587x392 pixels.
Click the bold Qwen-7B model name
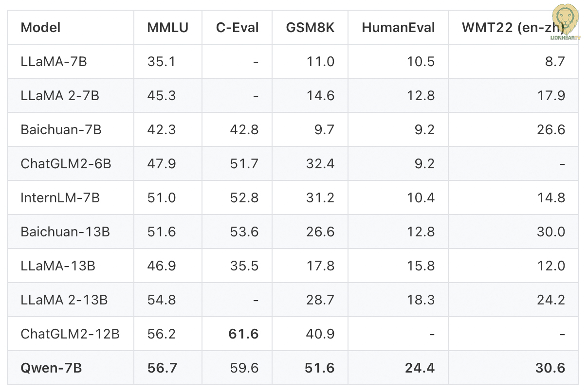coord(51,368)
